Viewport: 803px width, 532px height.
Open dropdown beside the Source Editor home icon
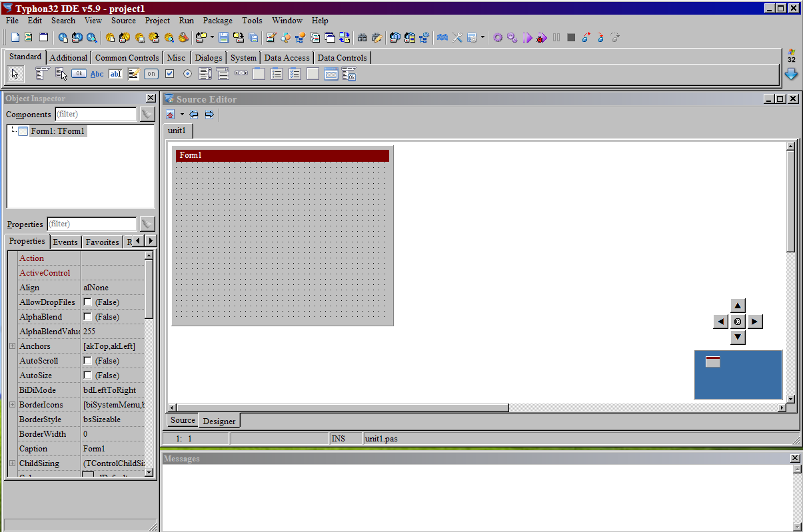point(182,115)
